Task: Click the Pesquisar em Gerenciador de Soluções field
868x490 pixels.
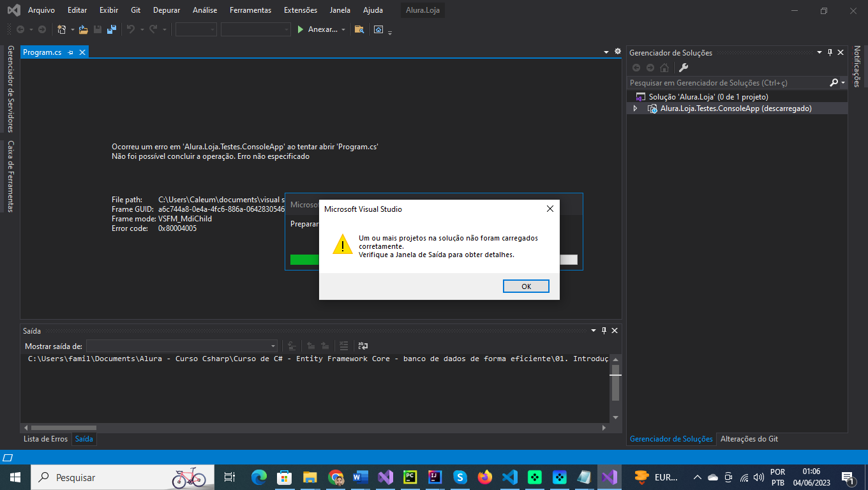Action: click(x=728, y=83)
